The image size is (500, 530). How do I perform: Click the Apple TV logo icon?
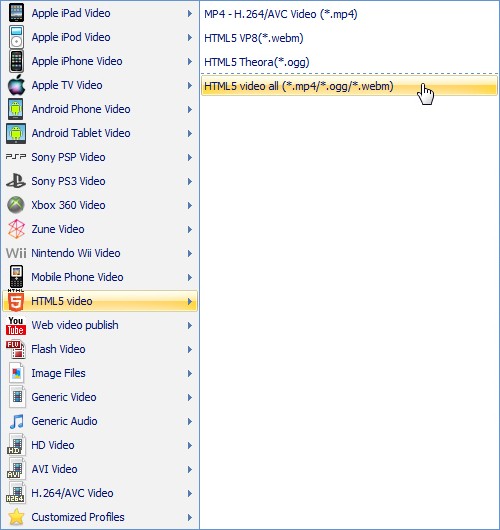[x=16, y=85]
